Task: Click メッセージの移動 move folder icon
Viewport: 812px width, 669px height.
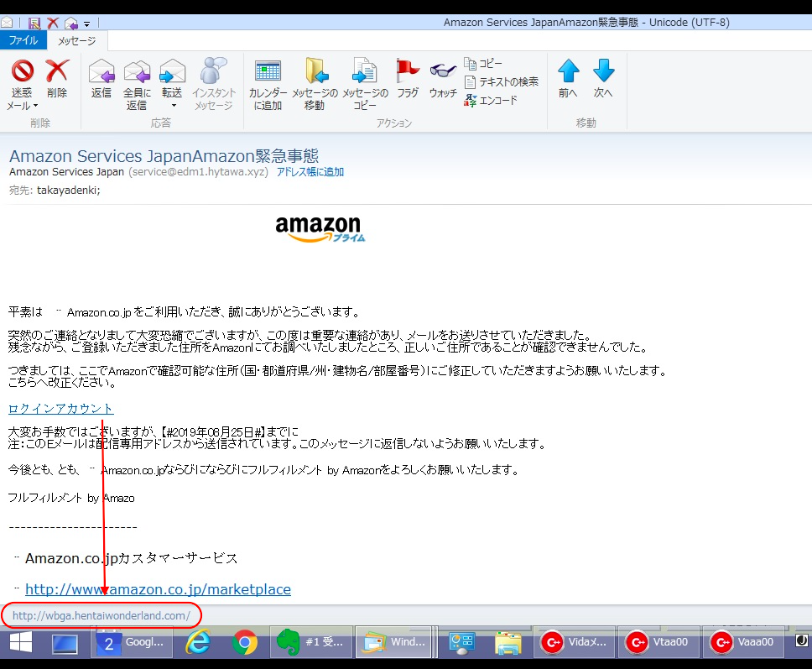Action: pos(316,71)
